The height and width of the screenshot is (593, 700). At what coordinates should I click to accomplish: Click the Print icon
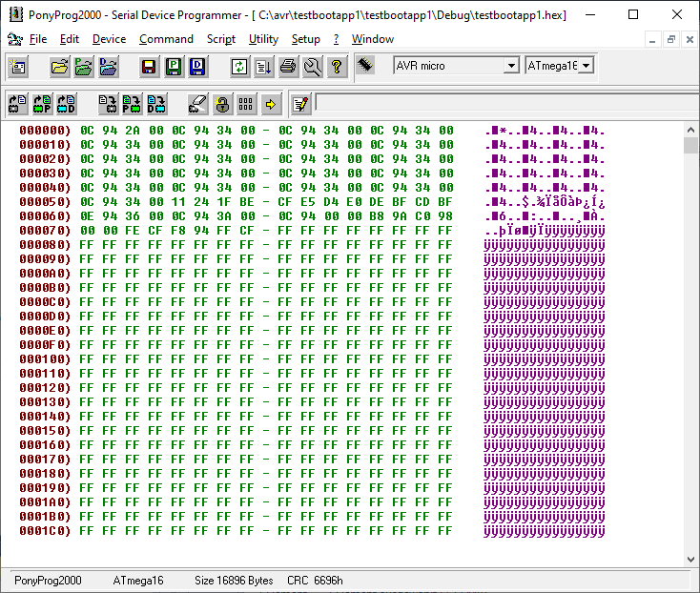(x=288, y=67)
